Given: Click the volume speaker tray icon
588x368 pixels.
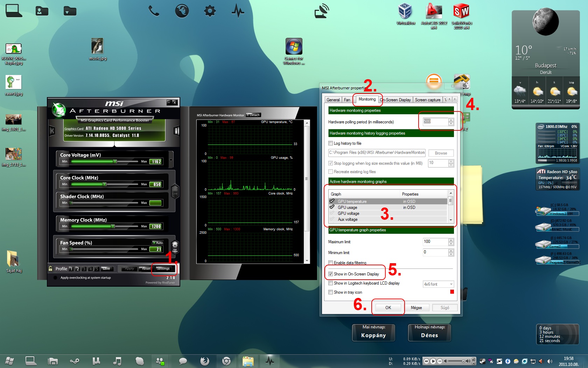Looking at the screenshot, I should (549, 361).
